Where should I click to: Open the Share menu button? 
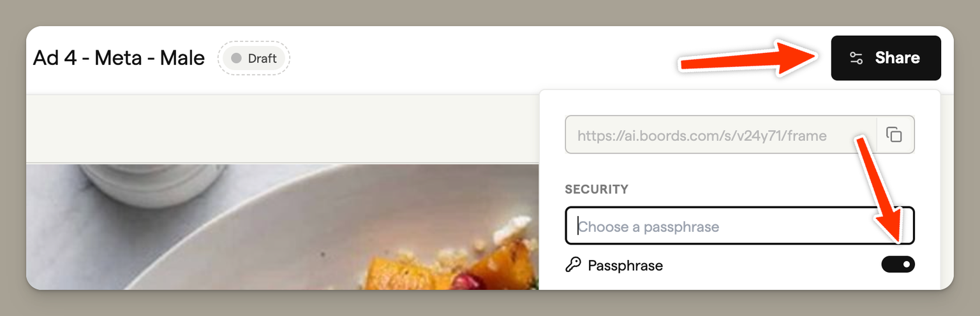click(x=886, y=58)
